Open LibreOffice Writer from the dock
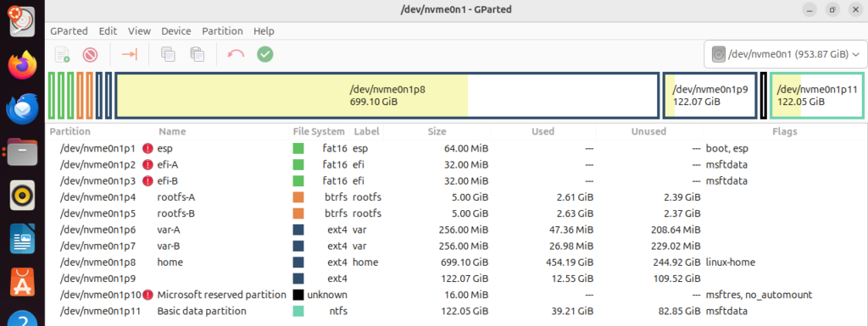Screen dimensions: 868x326 coord(22,239)
